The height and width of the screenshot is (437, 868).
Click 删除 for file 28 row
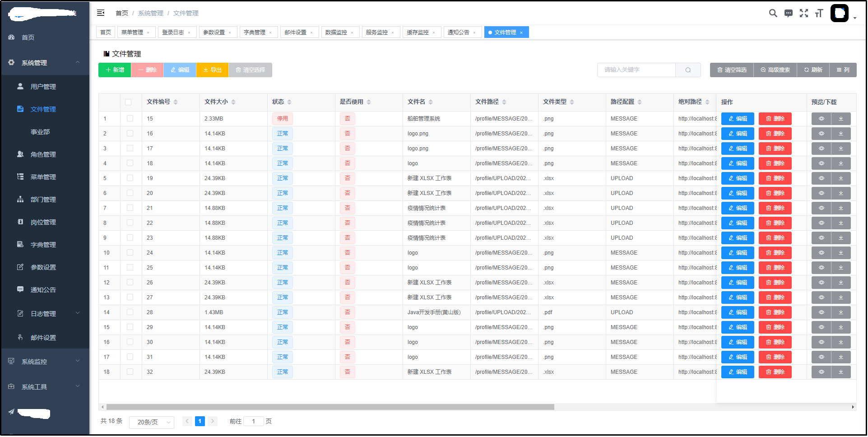775,312
